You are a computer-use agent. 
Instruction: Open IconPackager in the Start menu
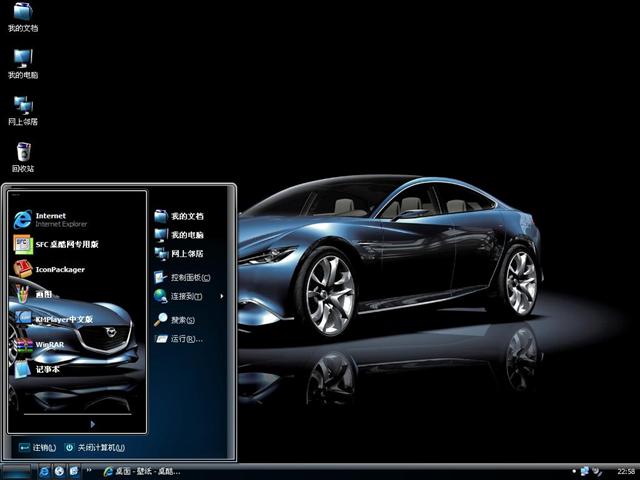click(60, 269)
